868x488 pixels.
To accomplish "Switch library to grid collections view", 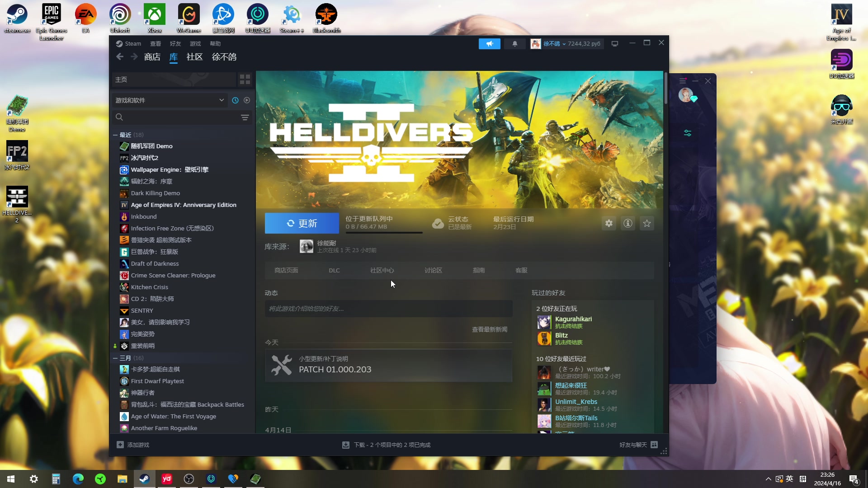I will click(x=245, y=80).
